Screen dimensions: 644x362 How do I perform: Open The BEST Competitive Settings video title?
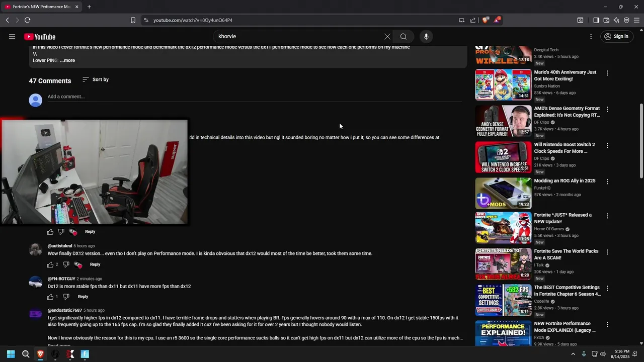pyautogui.click(x=568, y=291)
